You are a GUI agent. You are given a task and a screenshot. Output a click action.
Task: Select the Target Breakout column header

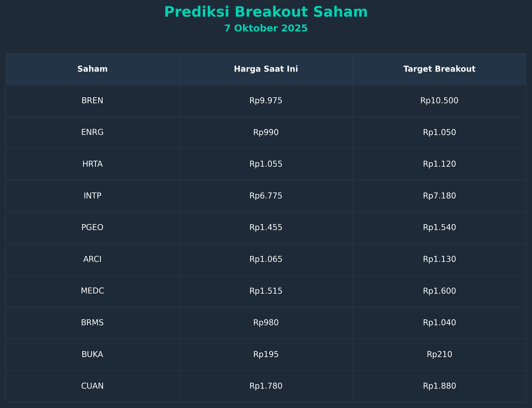pos(439,69)
